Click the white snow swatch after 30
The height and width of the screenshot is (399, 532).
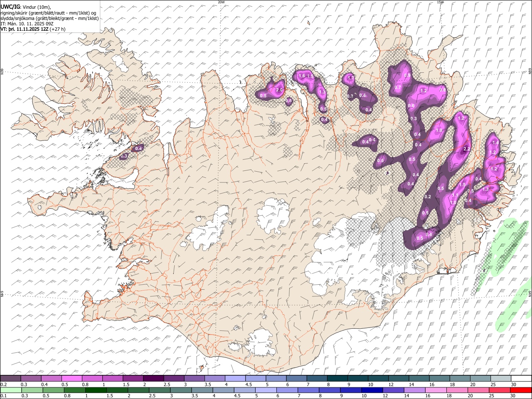pyautogui.click(x=521, y=378)
